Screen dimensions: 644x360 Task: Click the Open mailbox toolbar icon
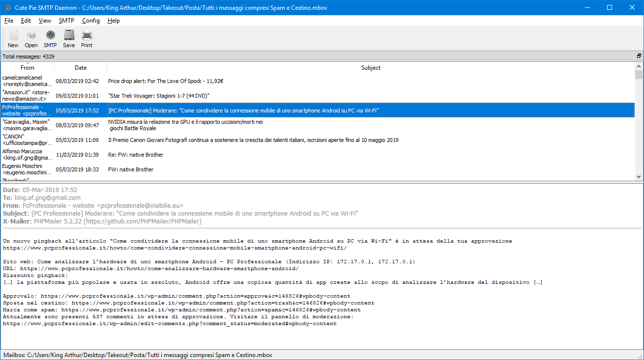tap(31, 36)
